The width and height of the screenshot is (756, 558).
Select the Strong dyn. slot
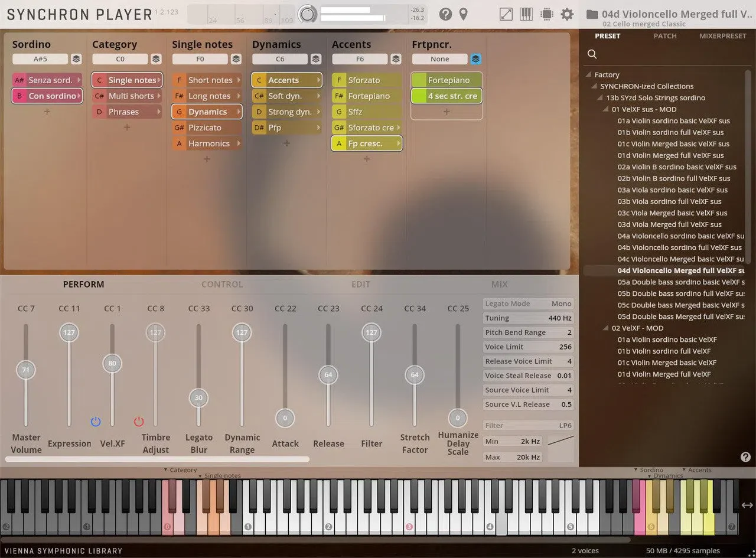click(x=286, y=112)
